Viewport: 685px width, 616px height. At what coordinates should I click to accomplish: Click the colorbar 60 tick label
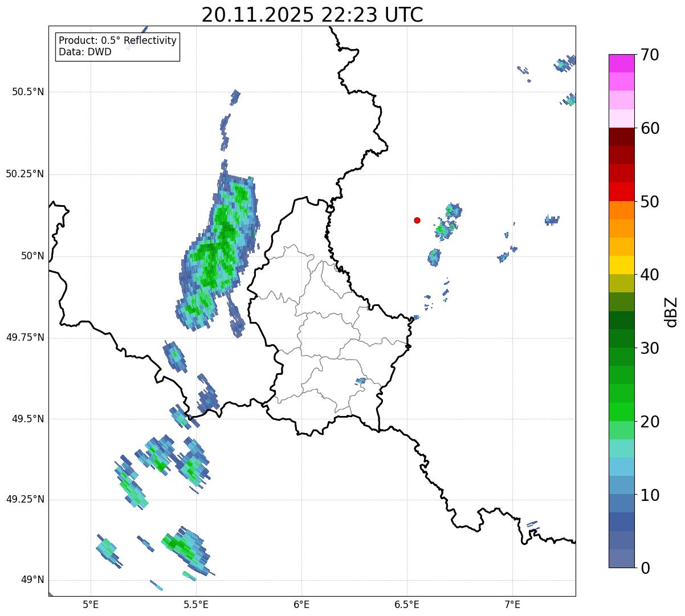click(x=650, y=128)
